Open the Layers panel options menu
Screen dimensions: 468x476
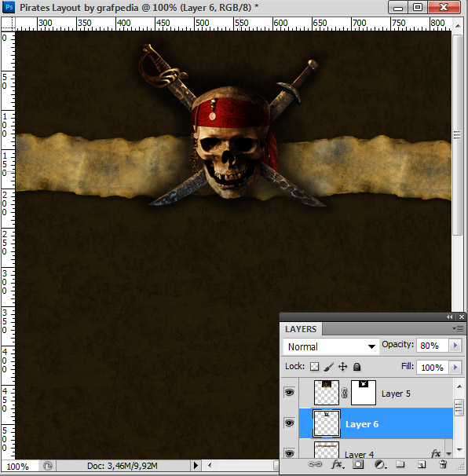tap(458, 328)
